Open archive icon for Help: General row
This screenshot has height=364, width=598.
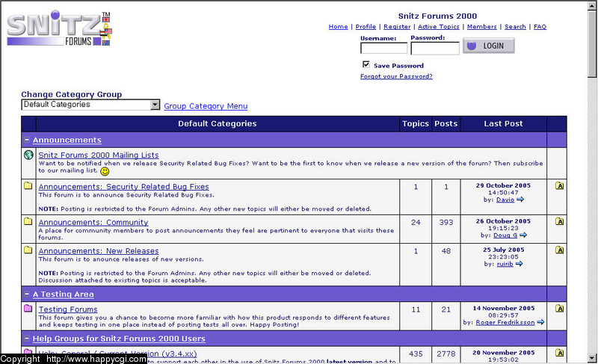(559, 353)
